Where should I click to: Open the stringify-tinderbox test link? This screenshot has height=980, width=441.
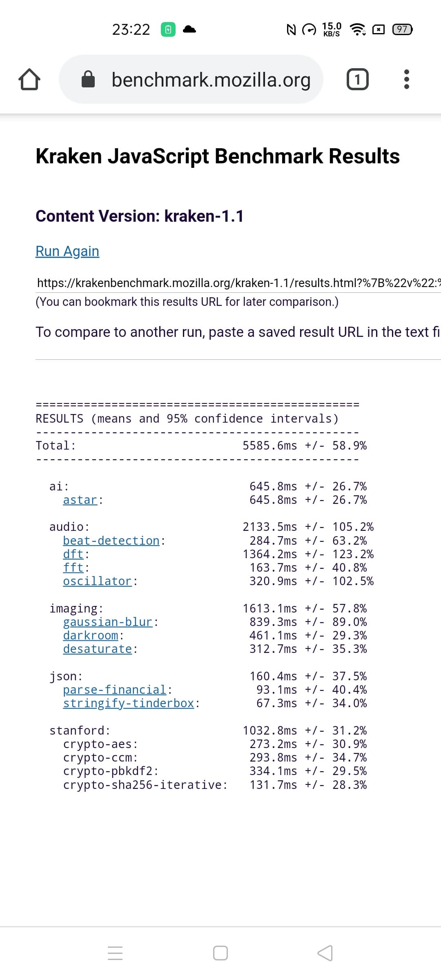(128, 703)
